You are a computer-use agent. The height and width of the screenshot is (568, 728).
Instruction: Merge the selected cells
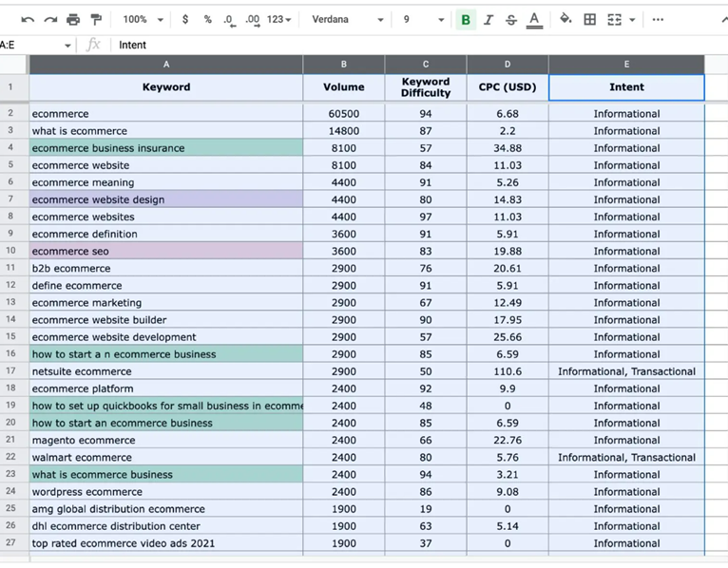coord(614,20)
